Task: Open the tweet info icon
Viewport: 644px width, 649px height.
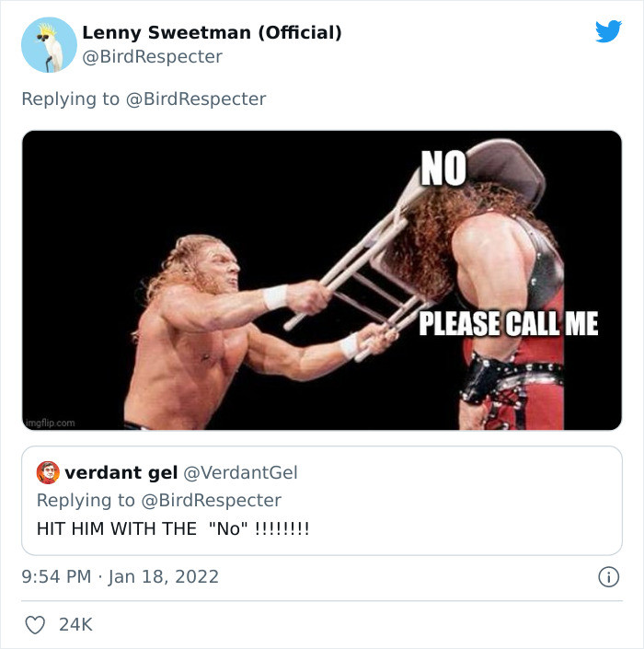Action: tap(607, 577)
